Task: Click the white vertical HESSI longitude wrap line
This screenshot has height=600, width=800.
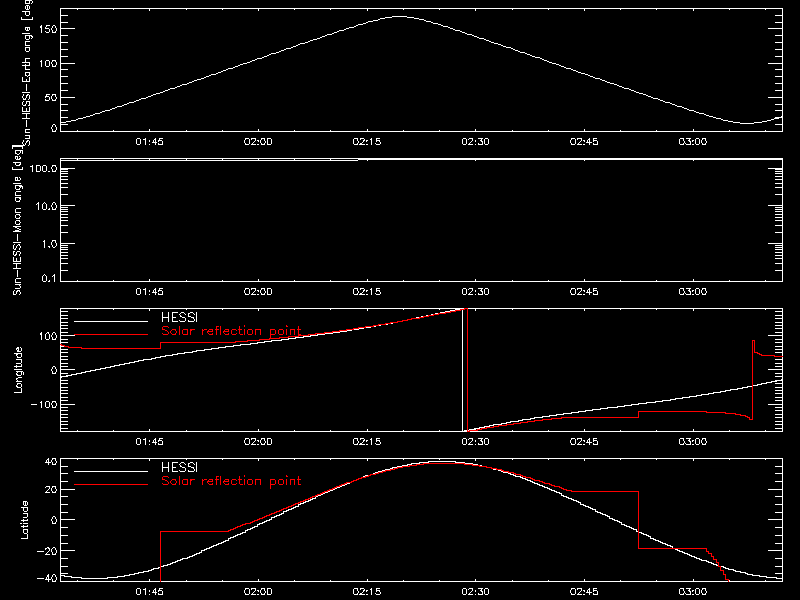Action: pos(463,370)
